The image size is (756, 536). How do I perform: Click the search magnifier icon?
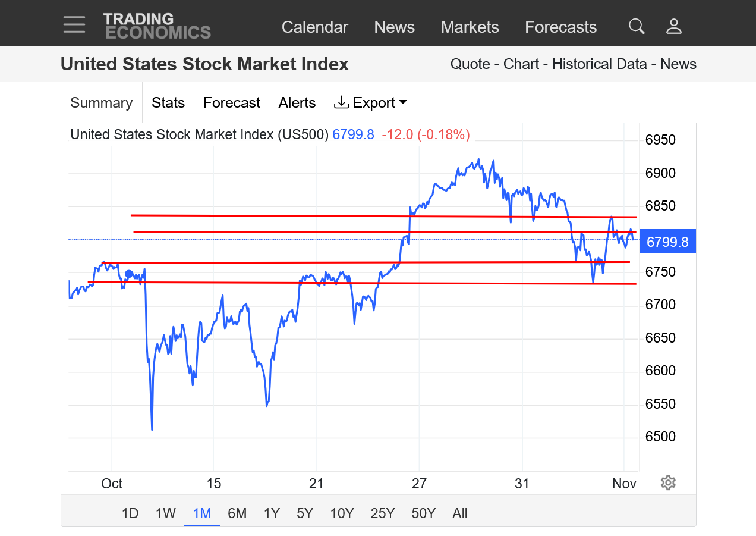[x=637, y=26]
